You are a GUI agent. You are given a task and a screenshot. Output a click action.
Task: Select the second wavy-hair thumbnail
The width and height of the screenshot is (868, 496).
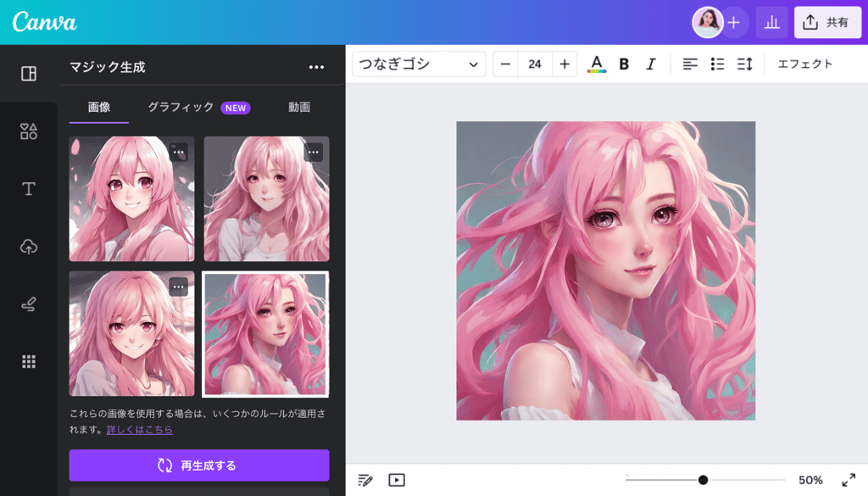[266, 198]
